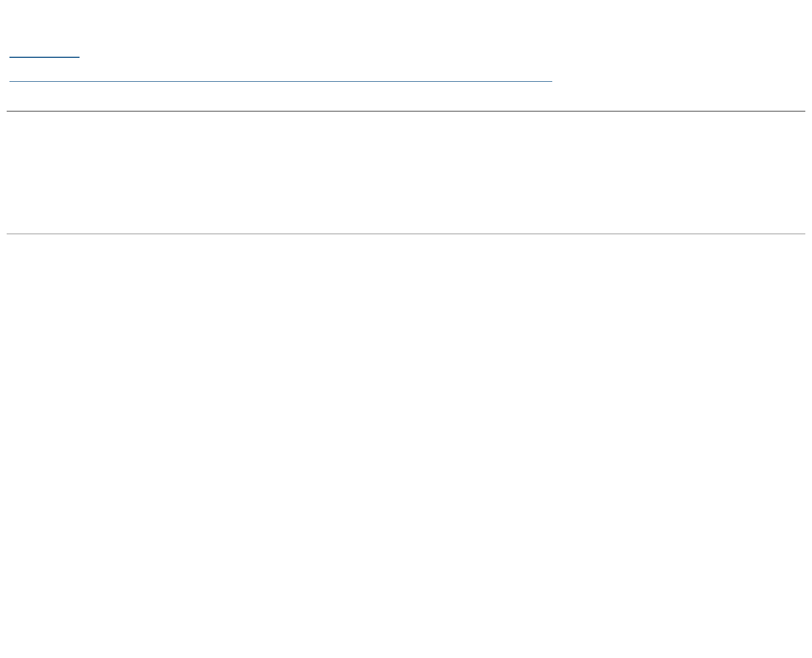The width and height of the screenshot is (812, 658).
Task: Click blank area between long link and upper divider
Action: [278, 96]
